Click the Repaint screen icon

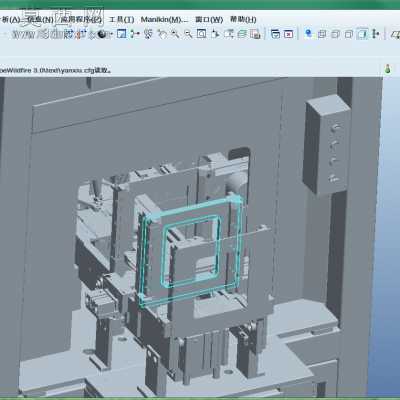click(x=122, y=34)
